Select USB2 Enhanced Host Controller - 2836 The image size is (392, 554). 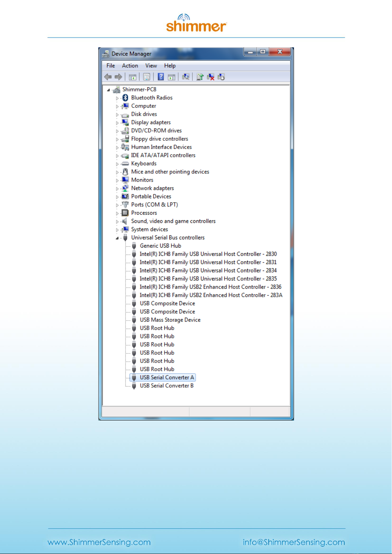[210, 287]
